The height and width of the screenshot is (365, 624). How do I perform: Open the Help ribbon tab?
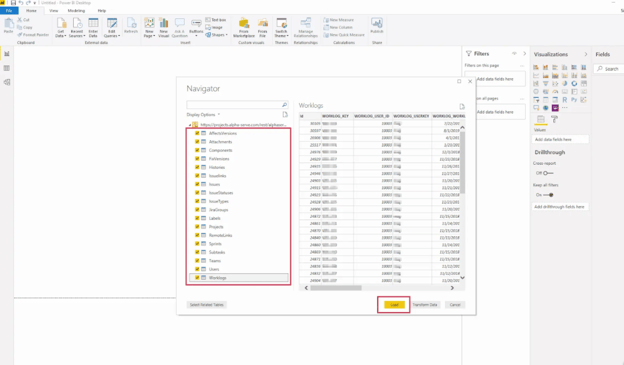tap(101, 11)
